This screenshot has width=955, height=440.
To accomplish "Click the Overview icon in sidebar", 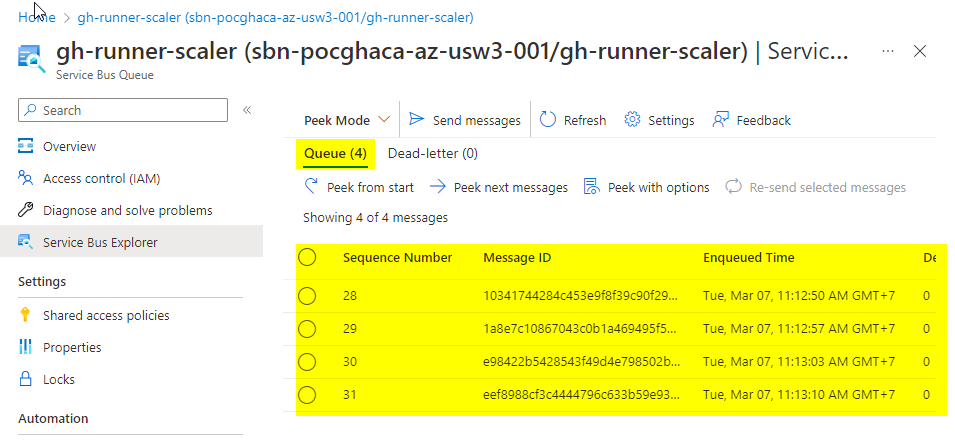I will click(25, 146).
